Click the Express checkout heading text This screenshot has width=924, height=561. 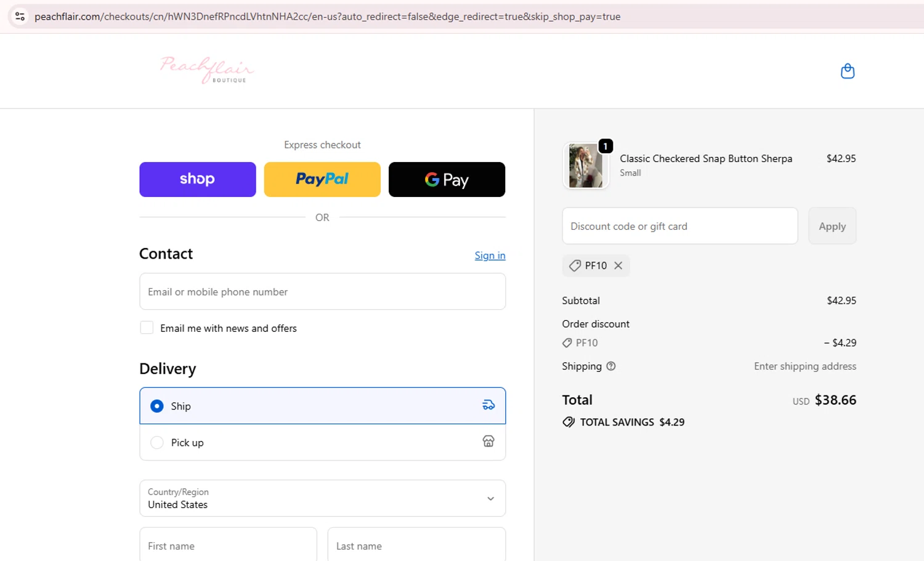(x=322, y=145)
